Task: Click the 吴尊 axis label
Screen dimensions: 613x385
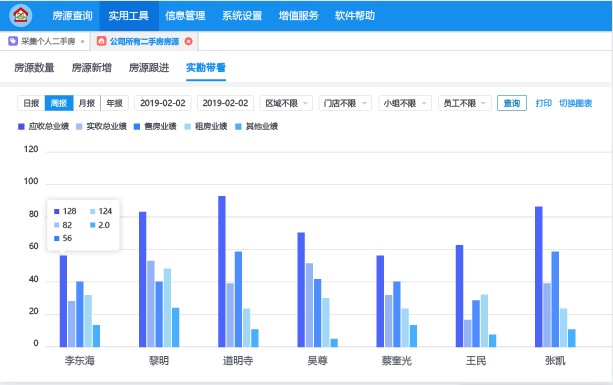Action: pyautogui.click(x=317, y=360)
